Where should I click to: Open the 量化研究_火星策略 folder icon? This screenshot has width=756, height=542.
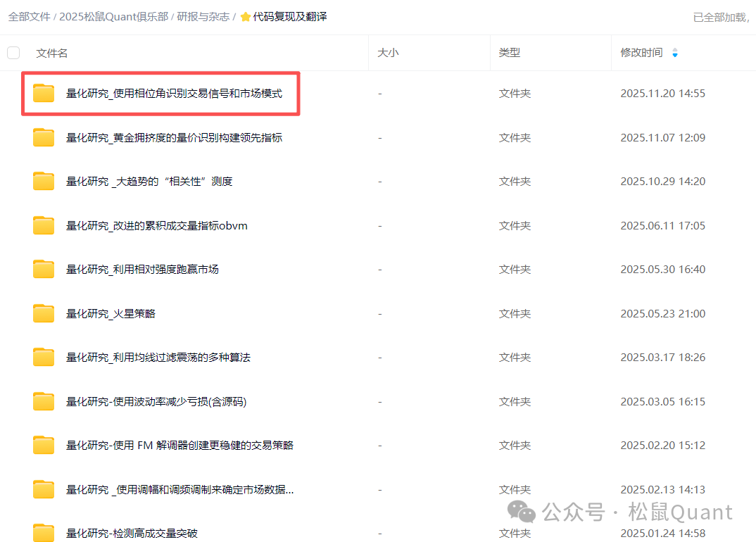(43, 313)
